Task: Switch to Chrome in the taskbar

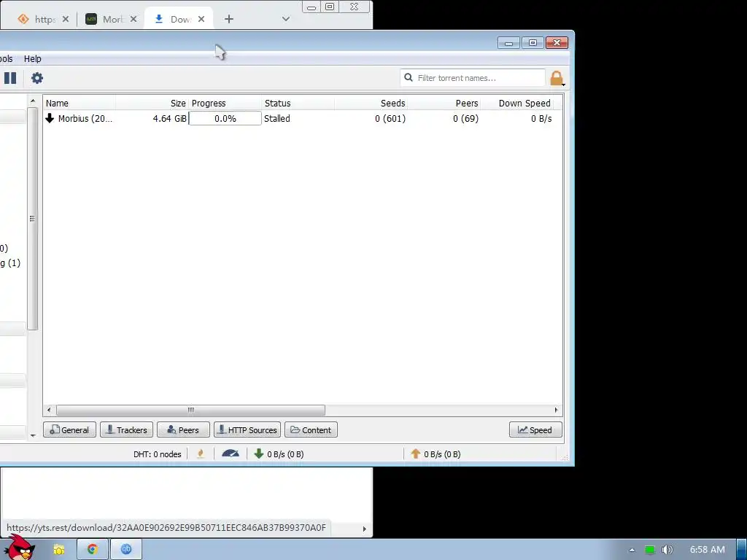Action: coord(93,550)
